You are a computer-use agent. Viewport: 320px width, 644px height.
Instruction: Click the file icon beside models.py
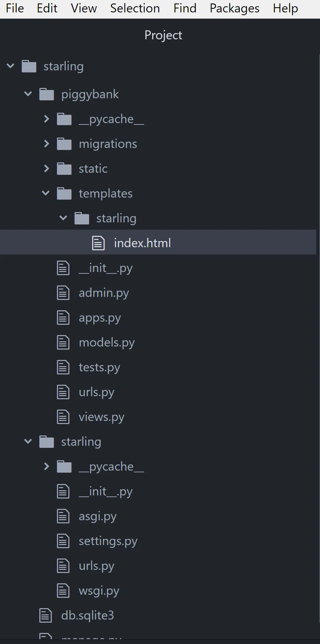coord(63,342)
